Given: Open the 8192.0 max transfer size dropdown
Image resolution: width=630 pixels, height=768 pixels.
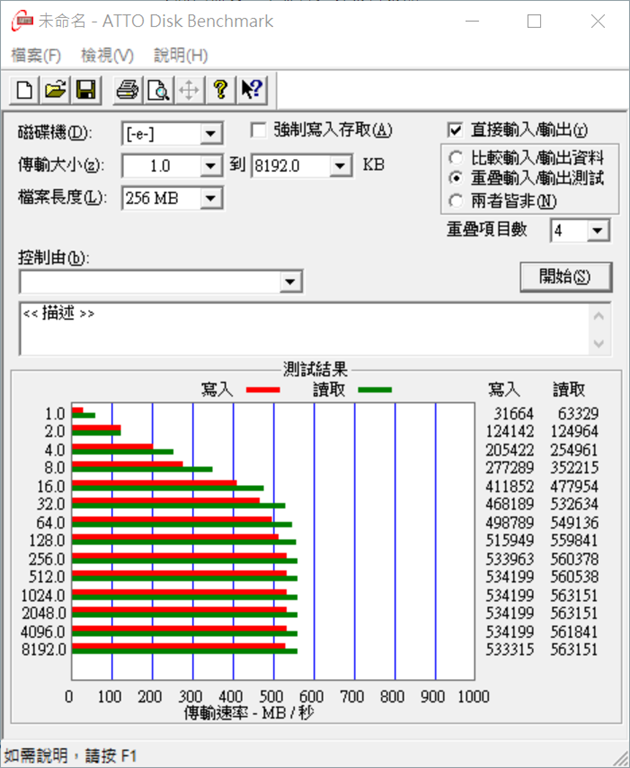Looking at the screenshot, I should [341, 166].
